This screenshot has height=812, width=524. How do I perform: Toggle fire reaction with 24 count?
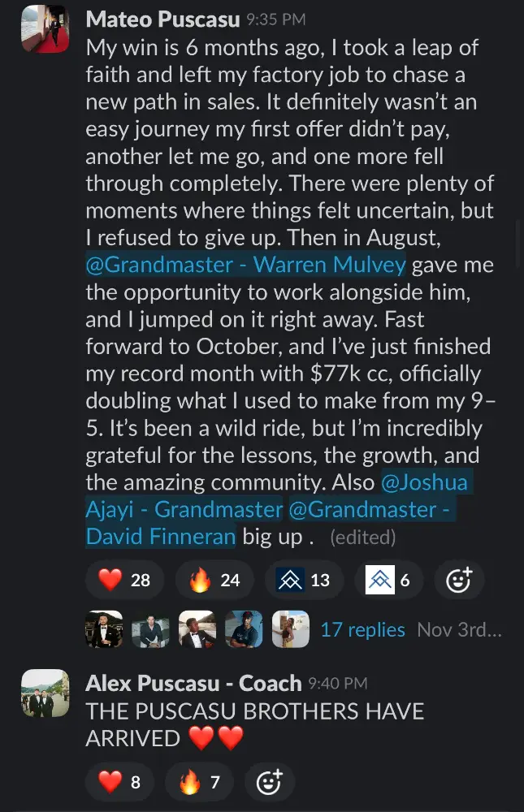pos(214,580)
